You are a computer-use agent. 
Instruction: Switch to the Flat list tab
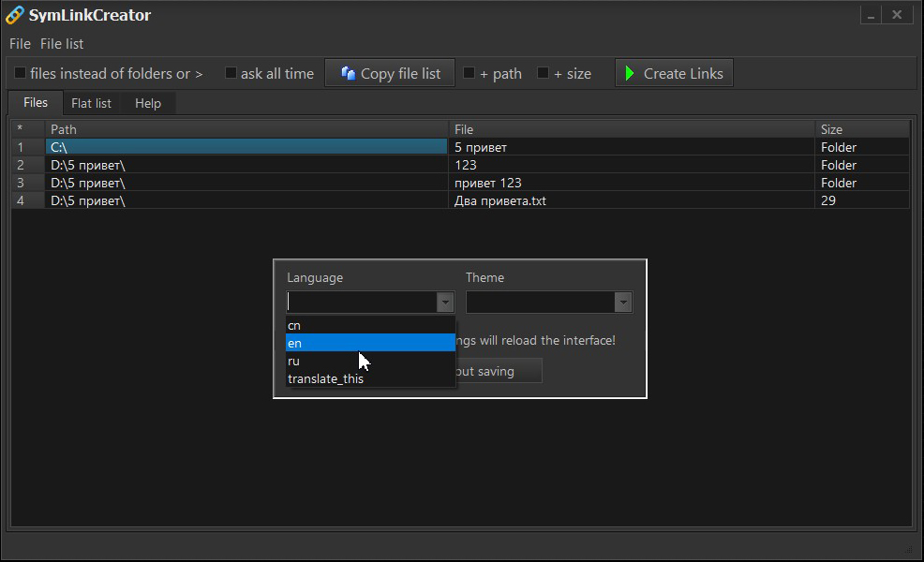(x=91, y=103)
